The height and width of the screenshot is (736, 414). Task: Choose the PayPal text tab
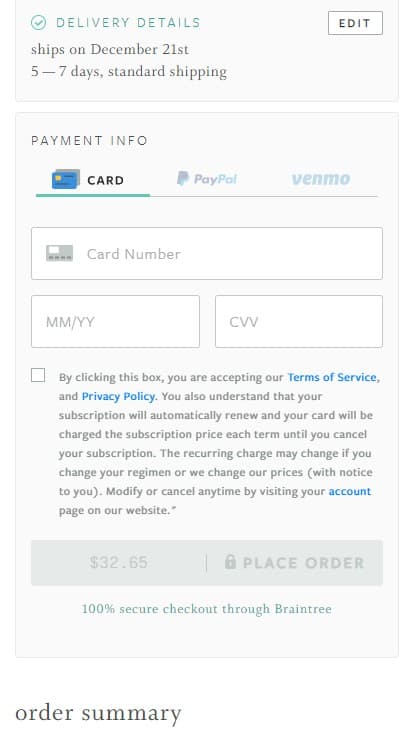(x=215, y=179)
